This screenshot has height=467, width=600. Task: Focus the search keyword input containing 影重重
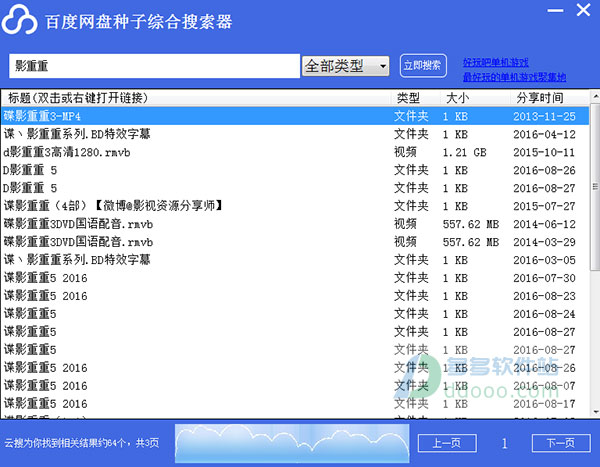tap(154, 66)
